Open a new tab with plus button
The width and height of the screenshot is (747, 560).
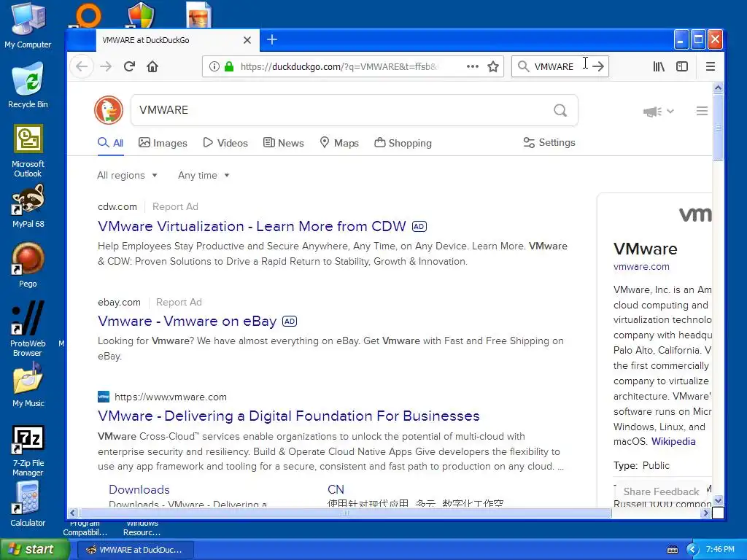[x=272, y=39]
